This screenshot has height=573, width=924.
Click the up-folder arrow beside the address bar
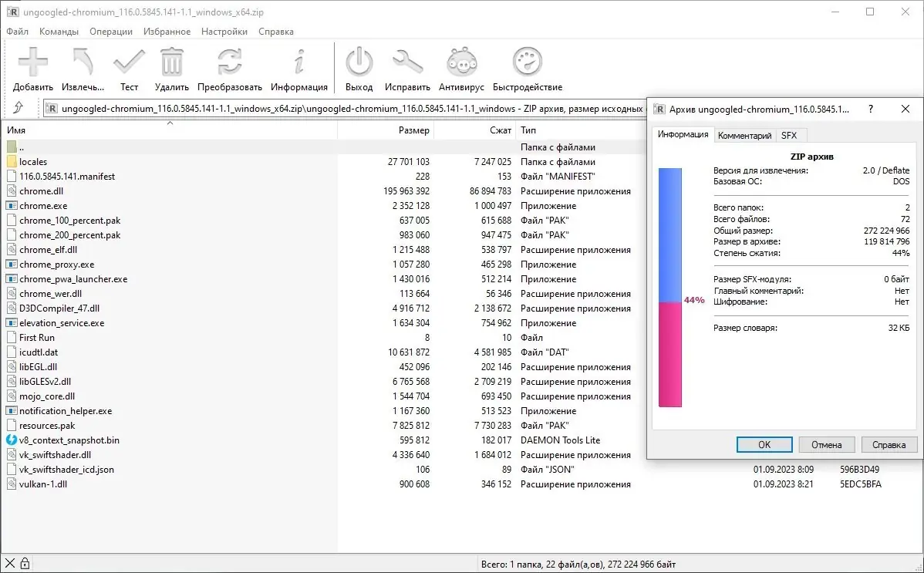tap(20, 108)
